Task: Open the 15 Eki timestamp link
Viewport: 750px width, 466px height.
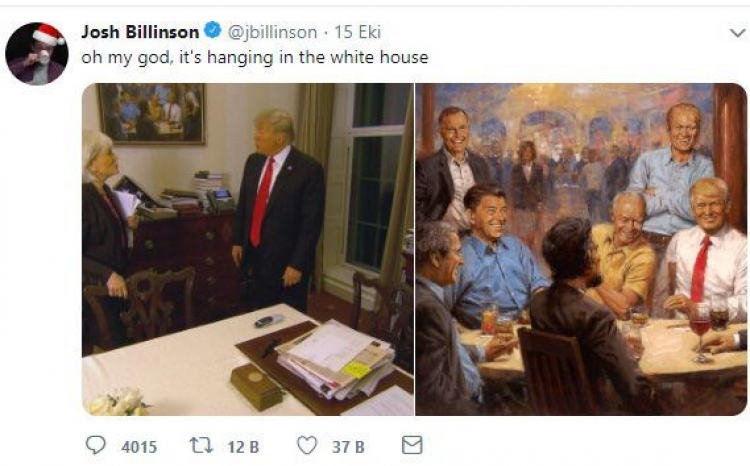Action: (x=357, y=32)
